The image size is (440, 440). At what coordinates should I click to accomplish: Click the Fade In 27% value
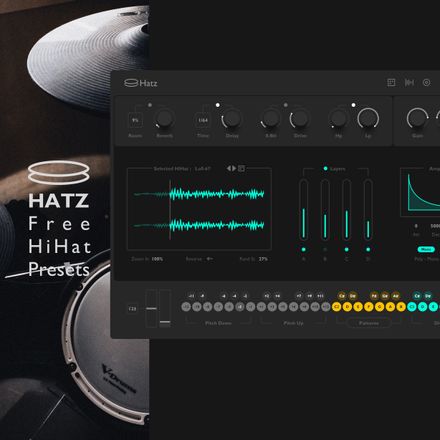tap(263, 259)
